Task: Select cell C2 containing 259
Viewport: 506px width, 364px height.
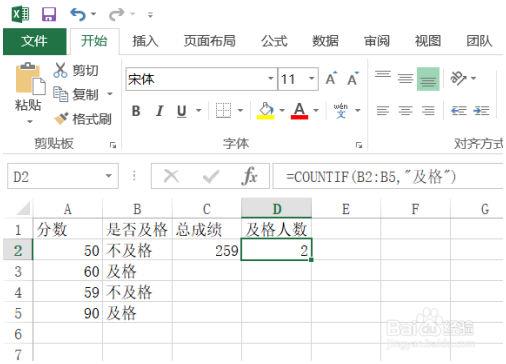Action: pyautogui.click(x=207, y=250)
